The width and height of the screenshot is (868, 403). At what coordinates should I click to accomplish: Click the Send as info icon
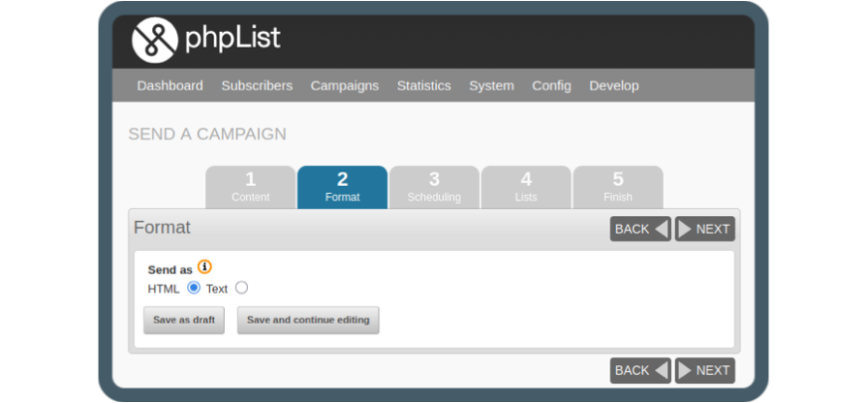204,267
